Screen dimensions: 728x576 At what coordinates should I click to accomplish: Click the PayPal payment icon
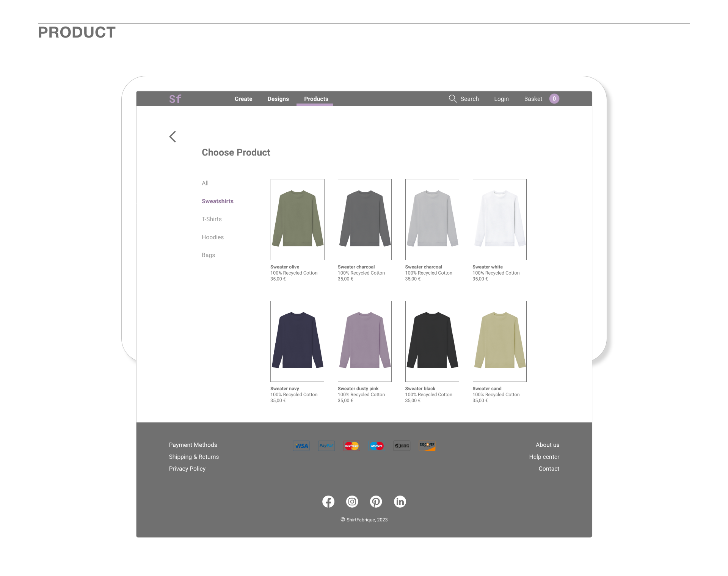[x=326, y=446]
